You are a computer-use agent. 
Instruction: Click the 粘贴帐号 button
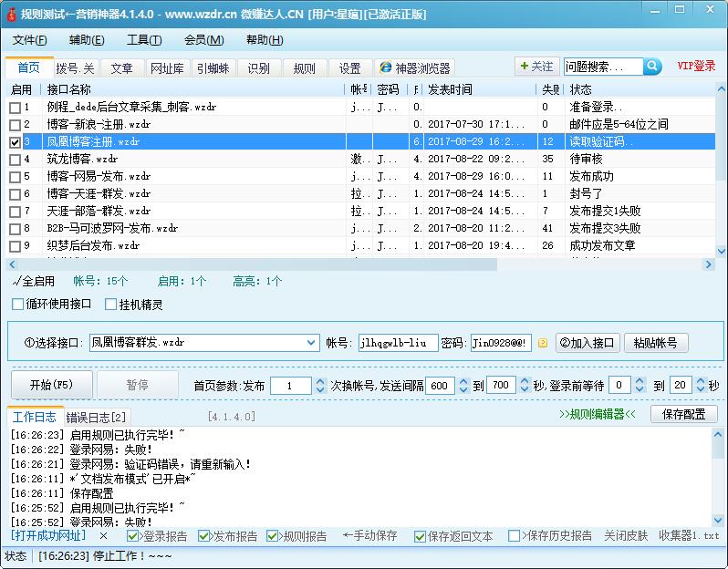[x=655, y=343]
